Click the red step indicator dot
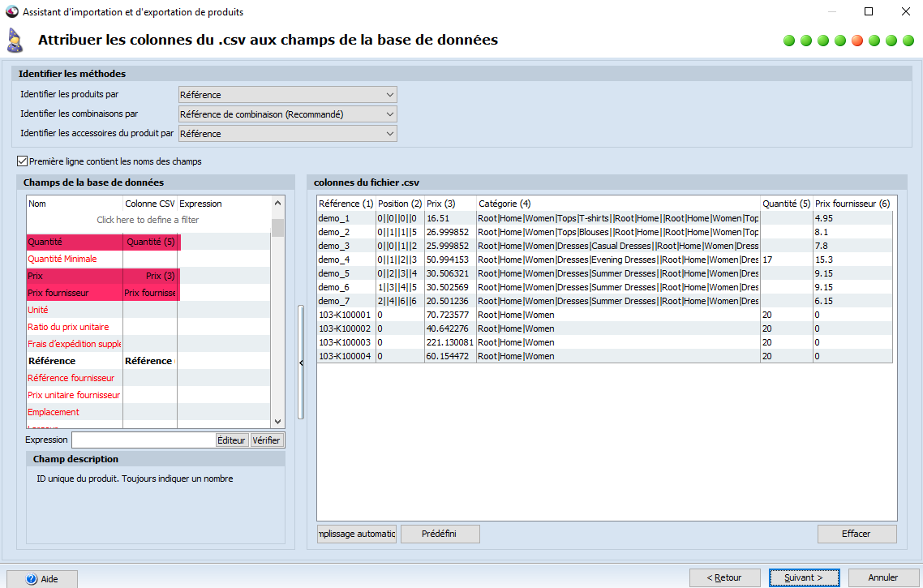Viewport: 923px width, 588px height. click(856, 40)
